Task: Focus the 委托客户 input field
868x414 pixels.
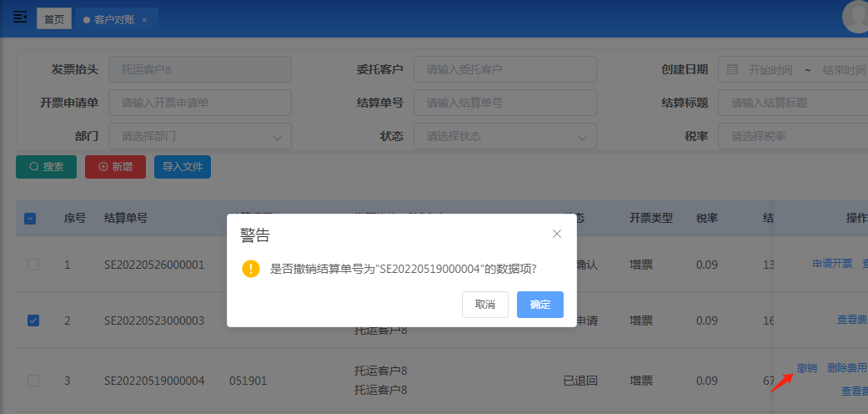Action: click(x=504, y=70)
